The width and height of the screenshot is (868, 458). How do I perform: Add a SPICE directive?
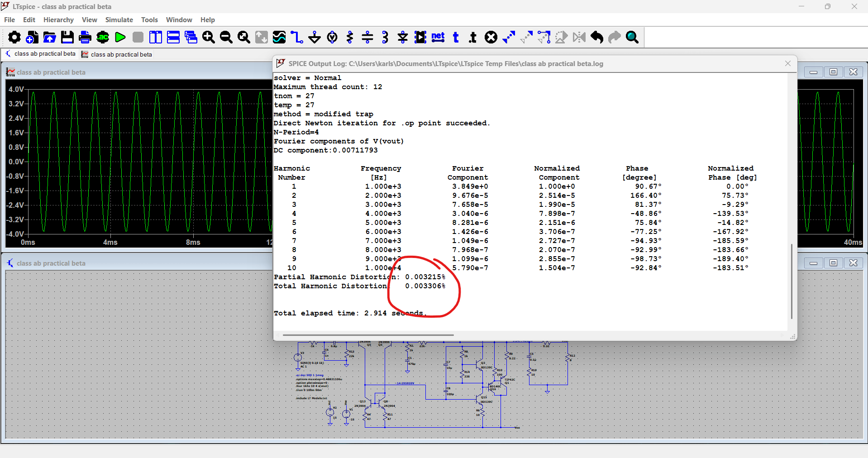[473, 37]
